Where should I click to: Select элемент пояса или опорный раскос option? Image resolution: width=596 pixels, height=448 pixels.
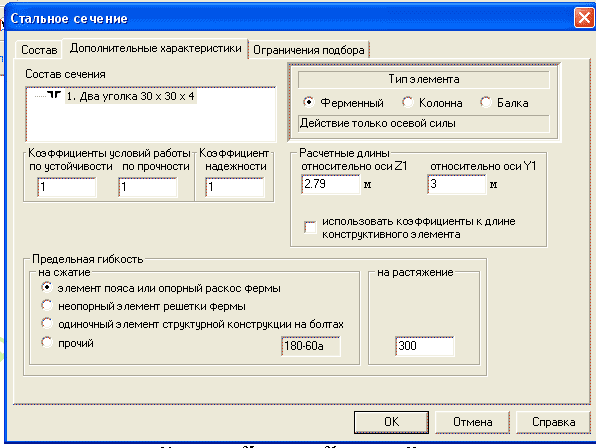[x=46, y=288]
